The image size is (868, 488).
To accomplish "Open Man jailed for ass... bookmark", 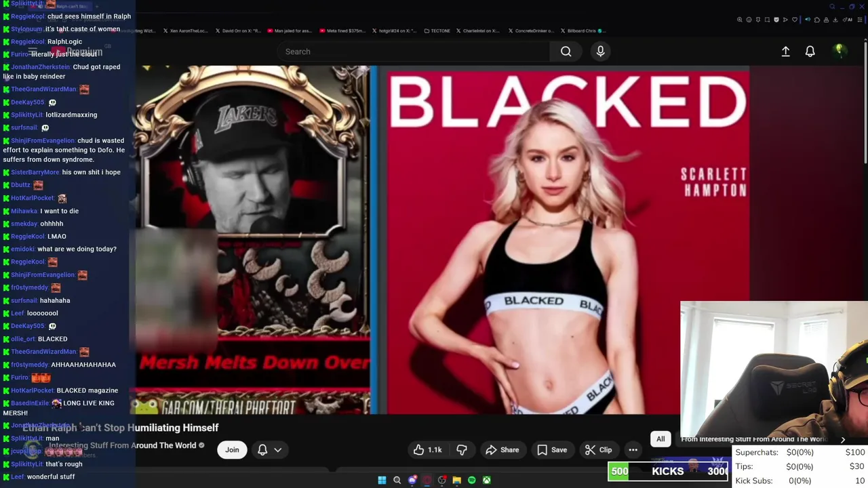I will (x=289, y=30).
